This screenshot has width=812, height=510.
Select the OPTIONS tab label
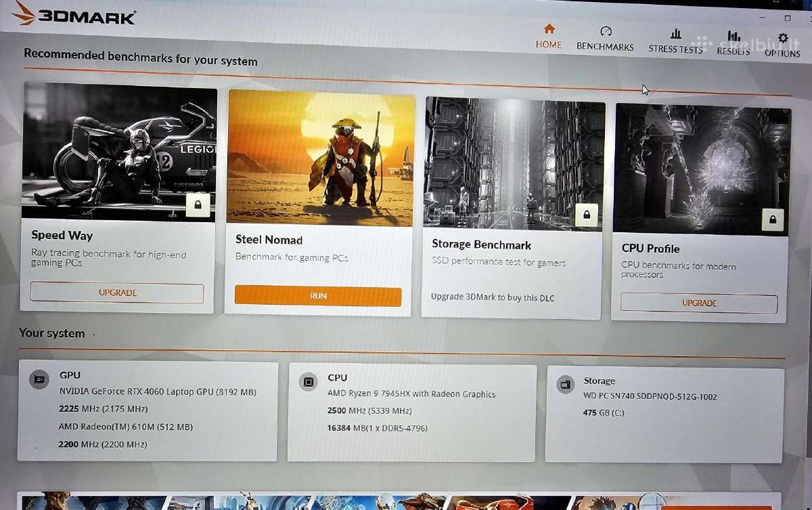coord(782,54)
